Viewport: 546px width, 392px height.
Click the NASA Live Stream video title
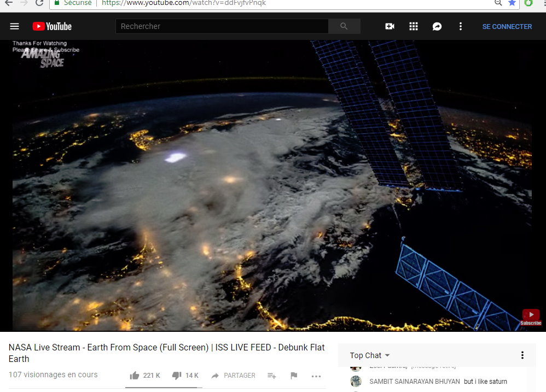point(166,353)
